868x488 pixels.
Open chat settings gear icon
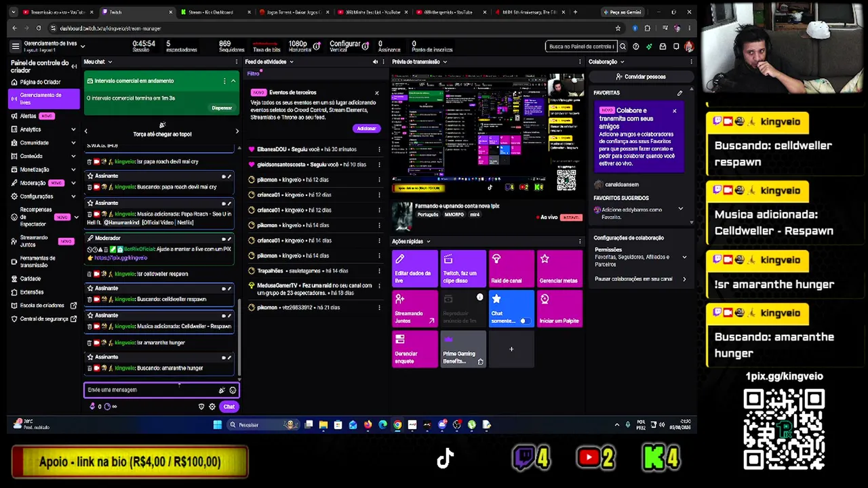click(212, 407)
